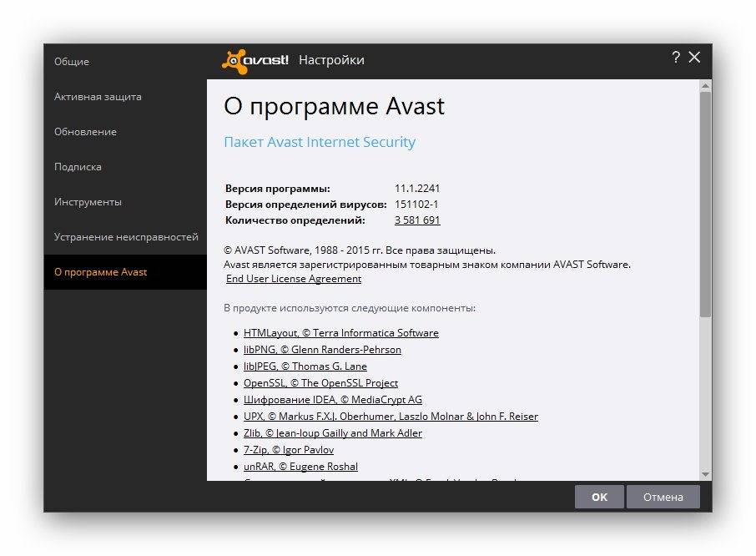Select О программе Avast sidebar item
This screenshot has height=556, width=756.
pos(125,272)
